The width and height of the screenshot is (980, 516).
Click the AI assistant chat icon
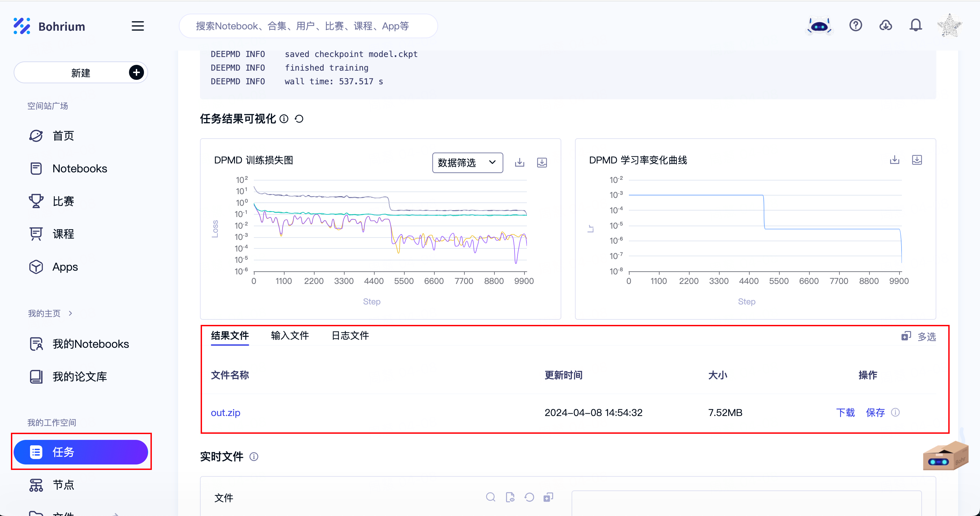(x=820, y=26)
